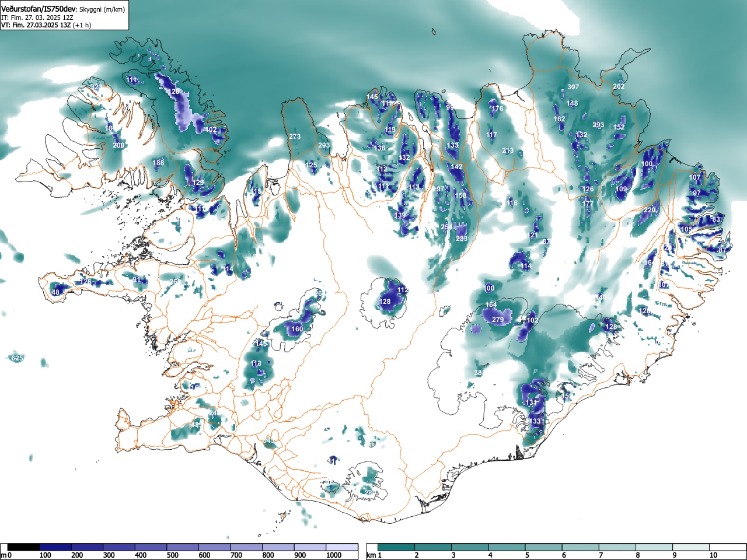Click the 91 value on Snæfellsnes
The height and width of the screenshot is (560, 747).
pyautogui.click(x=137, y=280)
